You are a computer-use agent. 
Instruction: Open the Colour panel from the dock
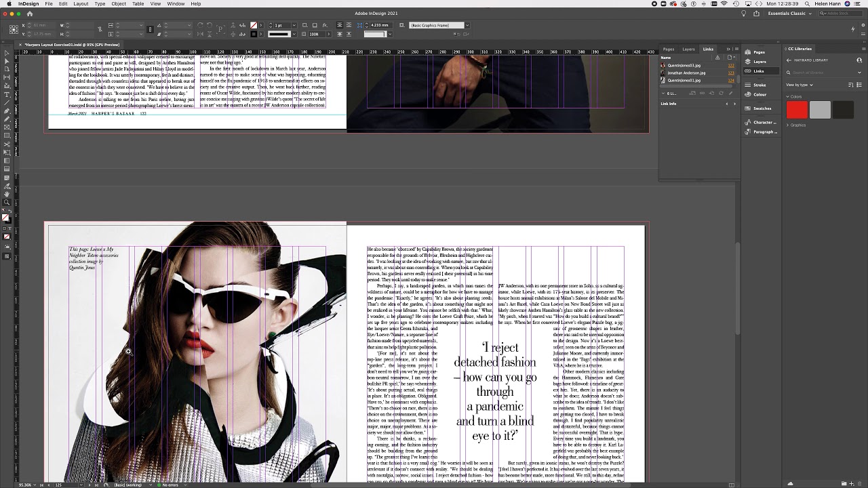point(759,94)
